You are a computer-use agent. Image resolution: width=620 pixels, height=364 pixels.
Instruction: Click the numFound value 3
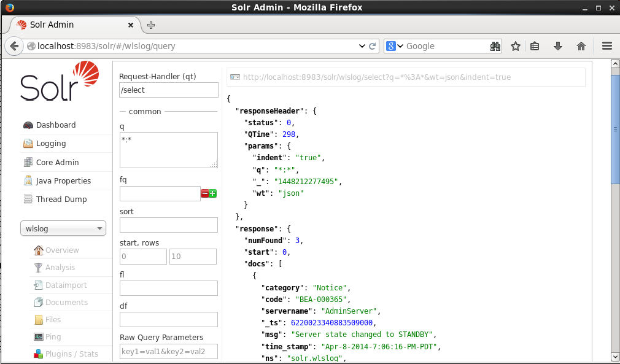297,240
